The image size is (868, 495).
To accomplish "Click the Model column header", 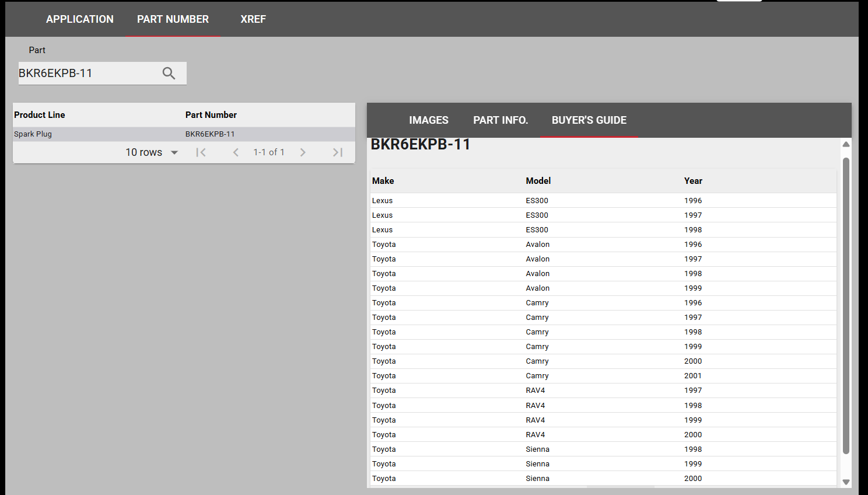I will coord(538,181).
